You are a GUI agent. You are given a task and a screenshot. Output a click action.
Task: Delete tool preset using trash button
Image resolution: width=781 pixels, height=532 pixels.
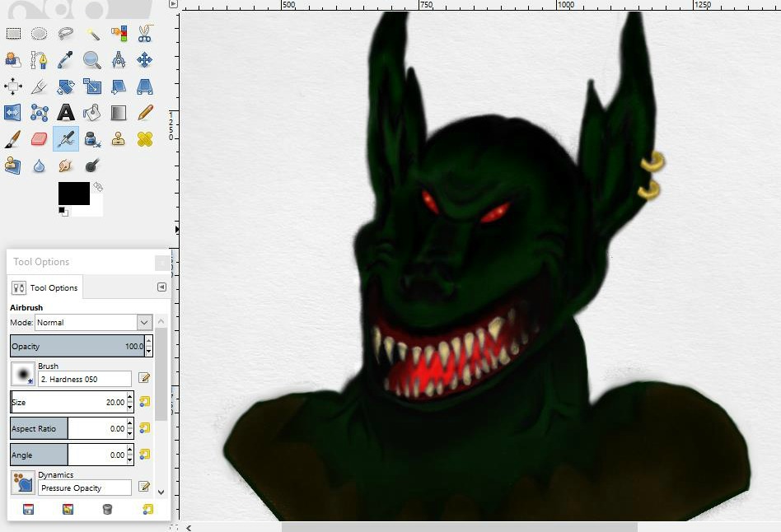pyautogui.click(x=107, y=510)
